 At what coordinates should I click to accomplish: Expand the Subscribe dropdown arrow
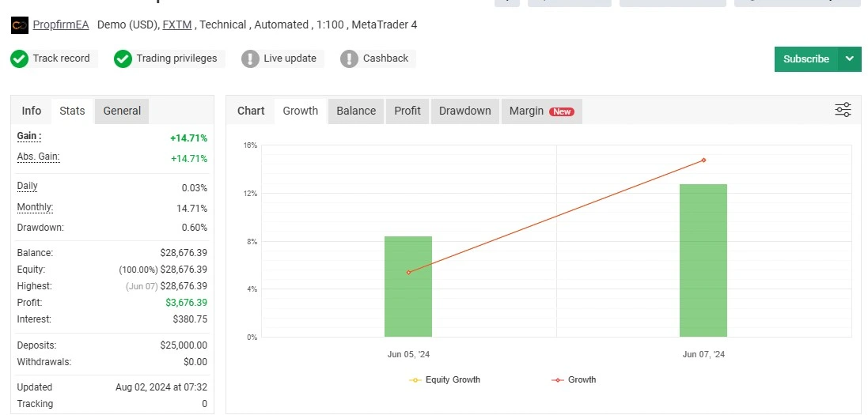[850, 58]
